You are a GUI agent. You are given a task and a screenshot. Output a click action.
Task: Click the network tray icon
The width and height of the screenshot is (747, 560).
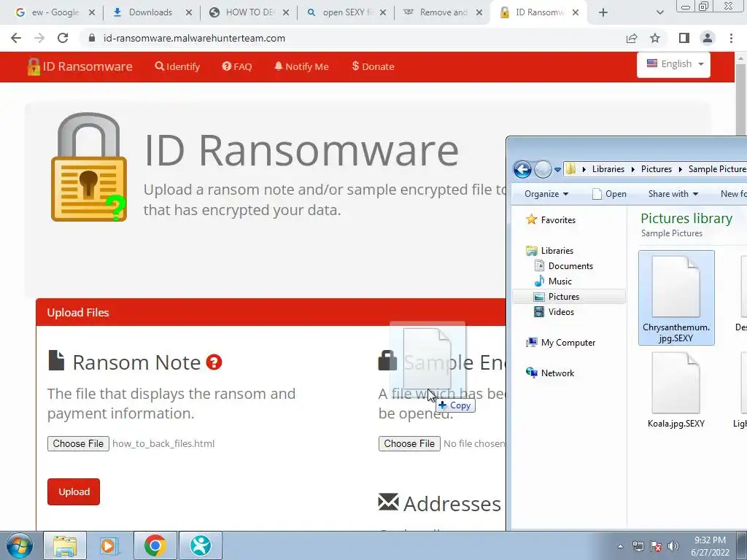click(x=638, y=546)
